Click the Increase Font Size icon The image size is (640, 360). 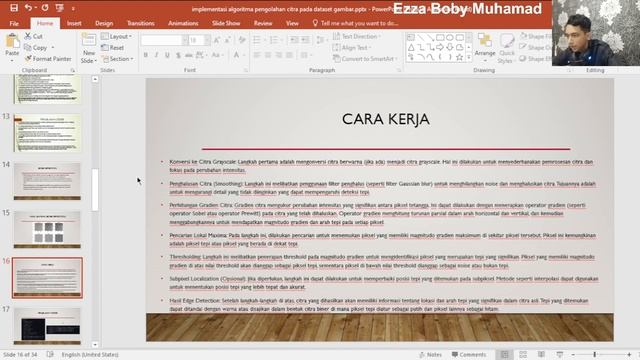click(x=217, y=40)
